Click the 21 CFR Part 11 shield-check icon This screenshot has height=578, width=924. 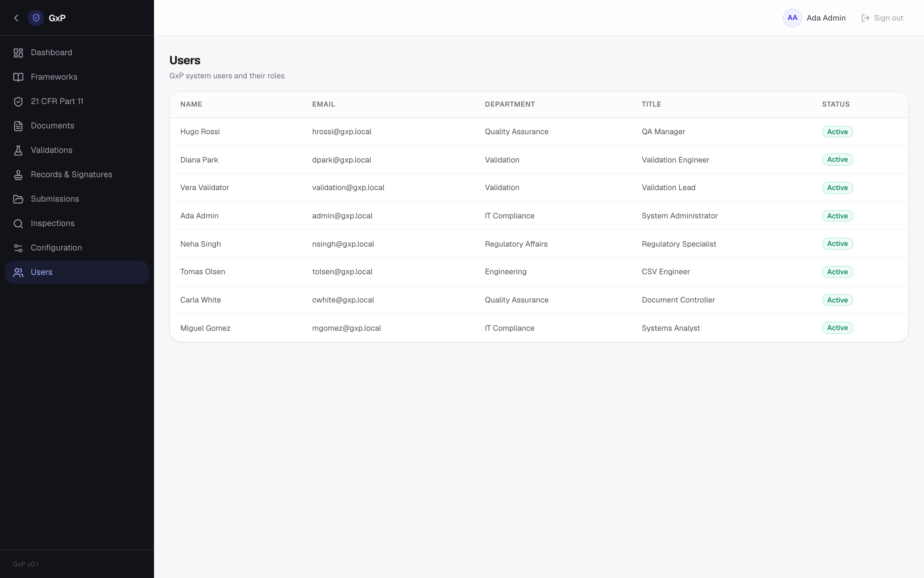[x=18, y=102]
